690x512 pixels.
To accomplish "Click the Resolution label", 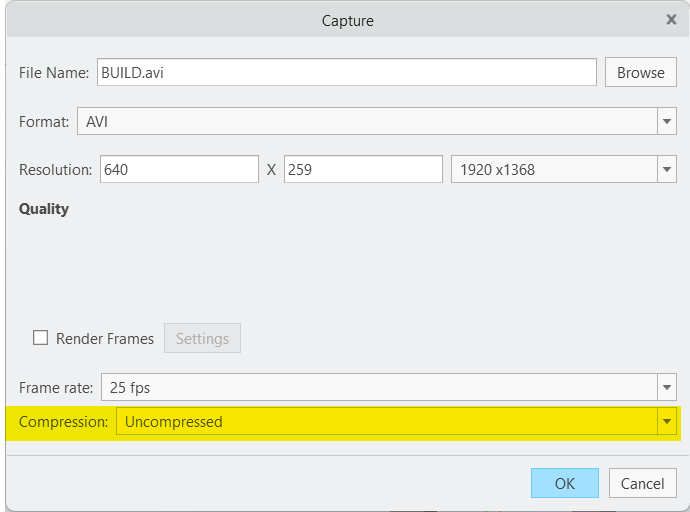I will 56,170.
